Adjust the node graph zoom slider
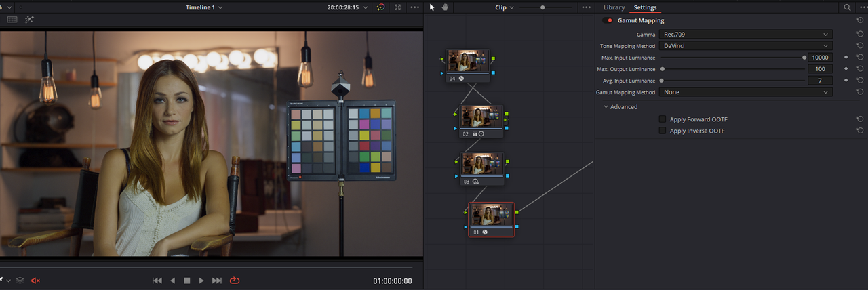Screen dimensions: 868x290 (x=542, y=7)
